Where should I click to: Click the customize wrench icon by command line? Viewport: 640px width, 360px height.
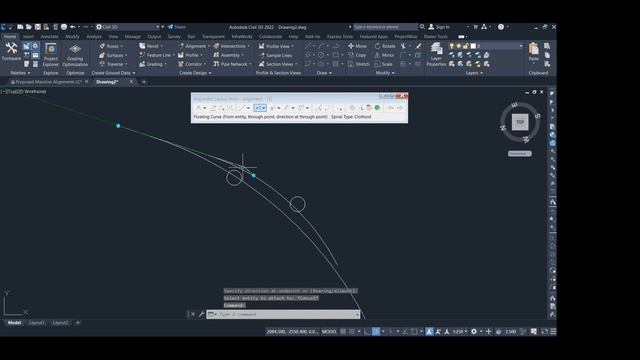coord(201,314)
